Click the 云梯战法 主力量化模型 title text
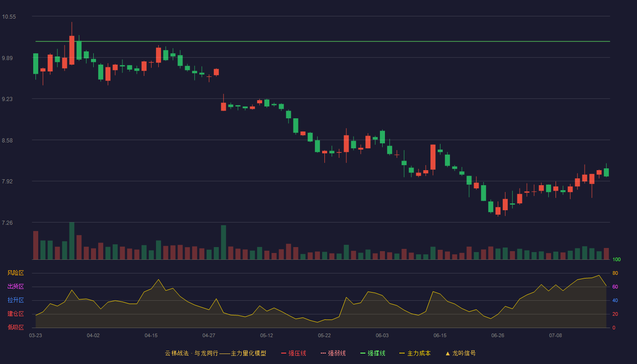Screen dimensions: 637x364 [x=215, y=353]
